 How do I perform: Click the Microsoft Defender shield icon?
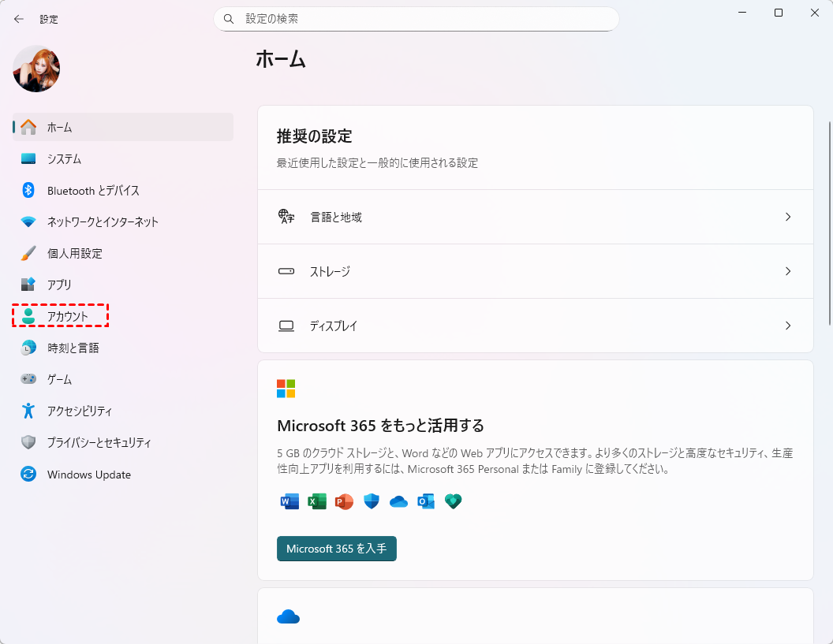point(372,501)
